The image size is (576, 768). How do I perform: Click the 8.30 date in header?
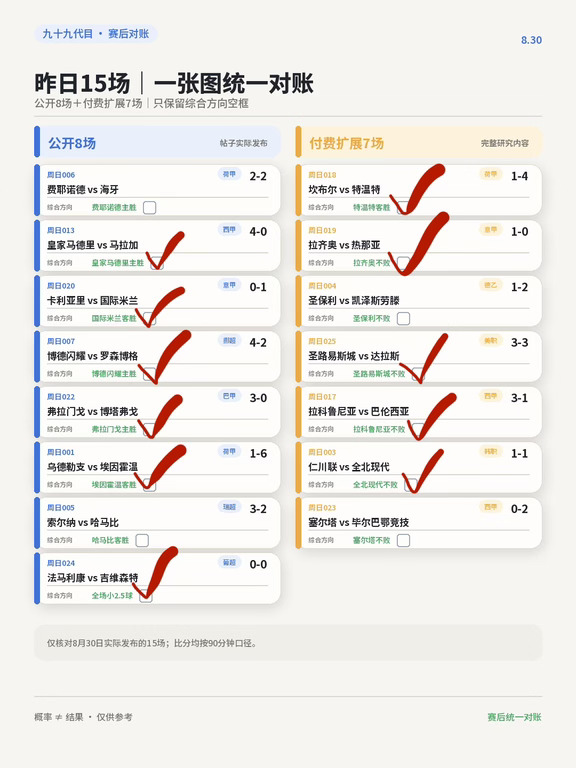click(531, 40)
